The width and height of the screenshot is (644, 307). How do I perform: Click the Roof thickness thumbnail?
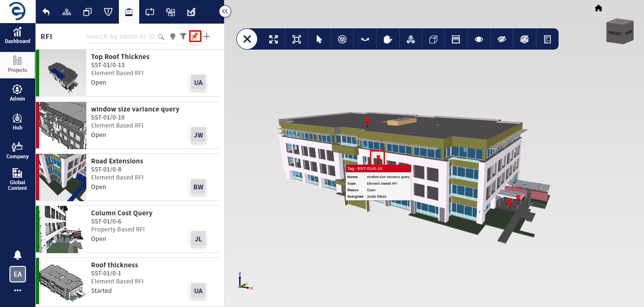tap(63, 281)
